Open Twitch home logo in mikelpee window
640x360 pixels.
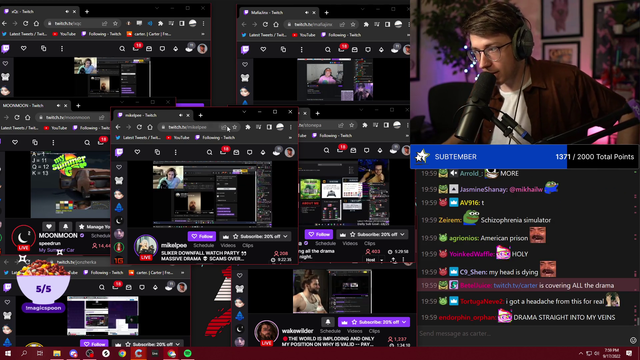119,152
